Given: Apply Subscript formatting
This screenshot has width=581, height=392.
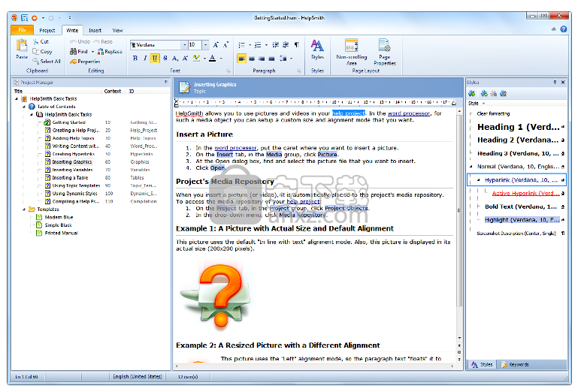Looking at the screenshot, I should tap(175, 58).
